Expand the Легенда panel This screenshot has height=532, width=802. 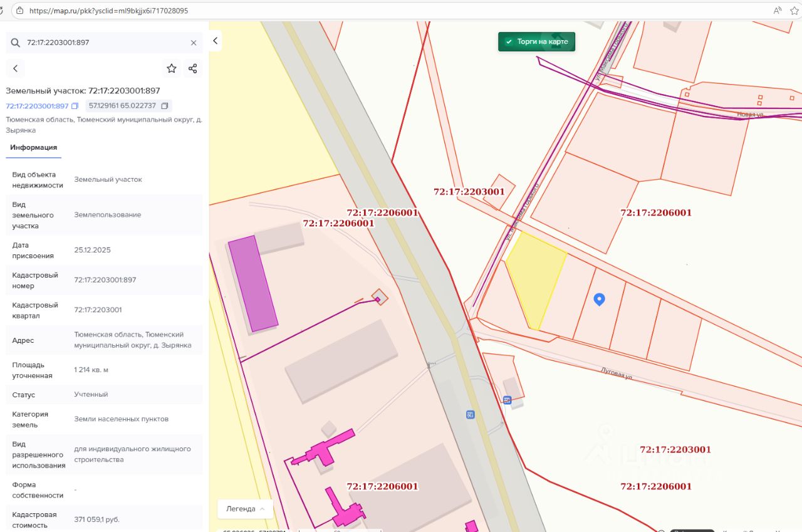pyautogui.click(x=245, y=509)
